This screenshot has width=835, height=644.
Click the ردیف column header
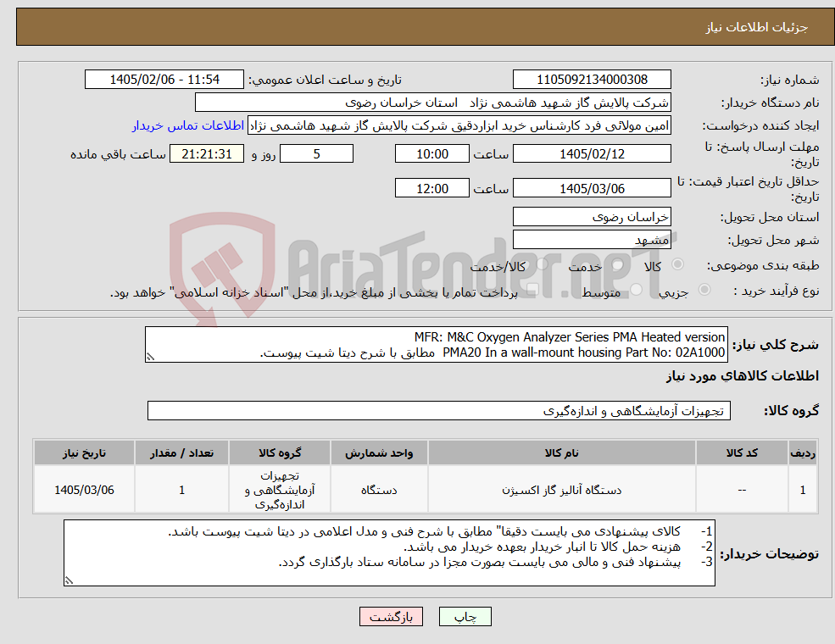pyautogui.click(x=803, y=453)
